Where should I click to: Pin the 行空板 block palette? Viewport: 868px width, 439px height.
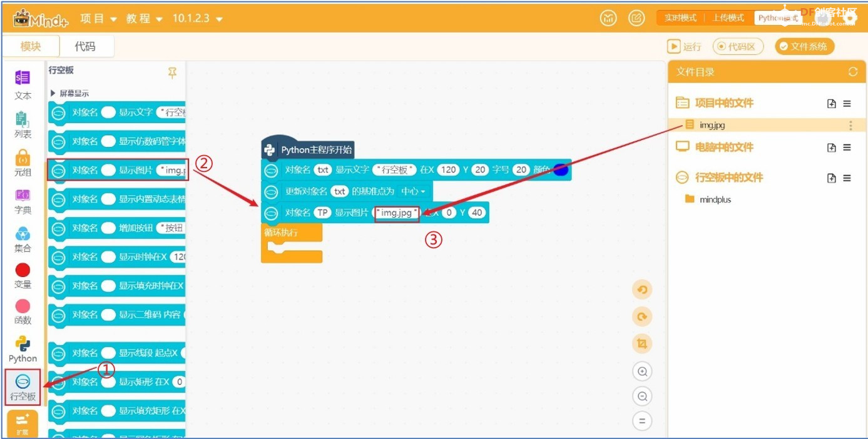click(172, 73)
